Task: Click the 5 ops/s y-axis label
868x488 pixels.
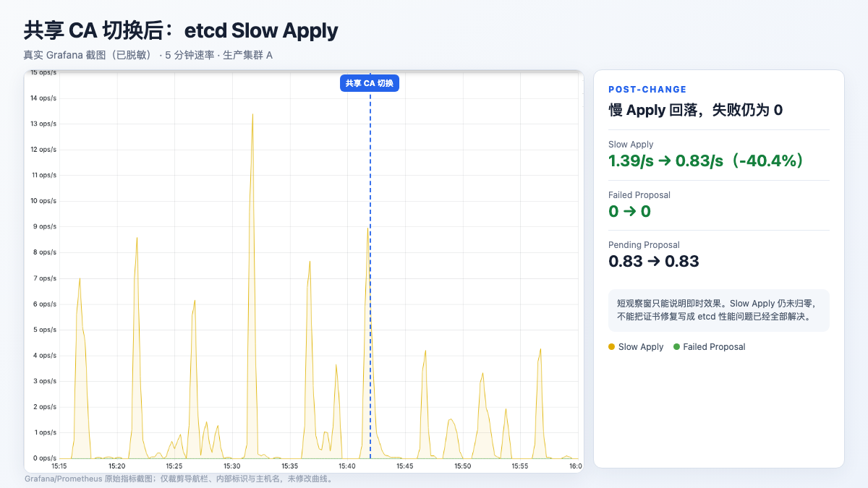Action: click(45, 330)
